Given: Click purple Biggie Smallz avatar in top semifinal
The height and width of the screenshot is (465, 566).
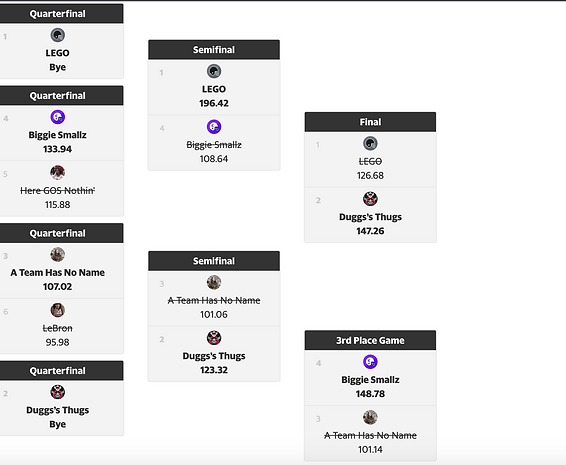Looking at the screenshot, I should tap(214, 127).
